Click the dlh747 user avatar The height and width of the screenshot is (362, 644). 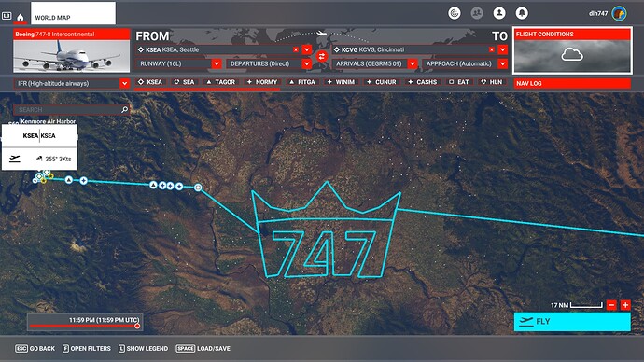pyautogui.click(x=619, y=13)
